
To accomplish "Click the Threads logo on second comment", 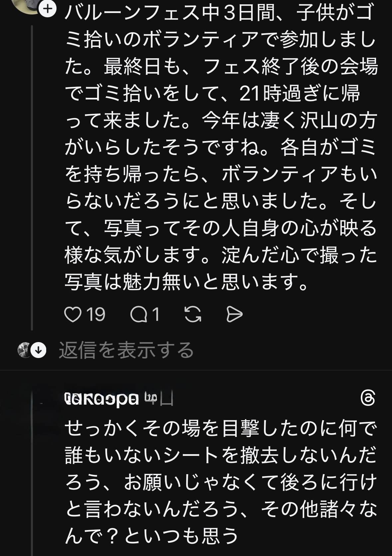I will coord(368,398).
